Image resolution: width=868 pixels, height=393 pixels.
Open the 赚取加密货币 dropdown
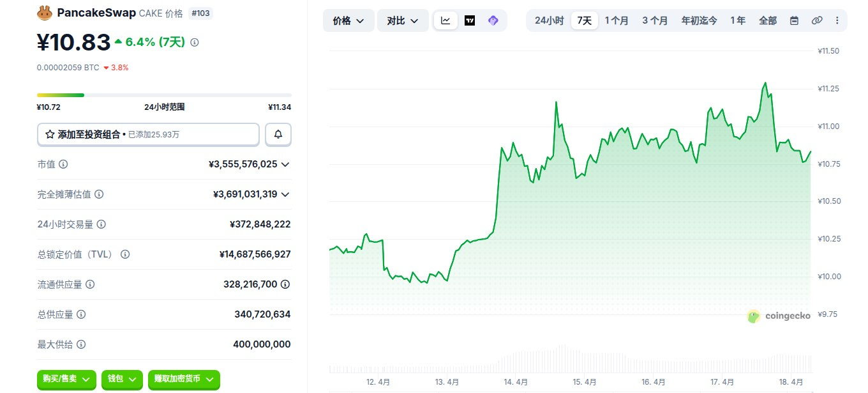(x=184, y=379)
